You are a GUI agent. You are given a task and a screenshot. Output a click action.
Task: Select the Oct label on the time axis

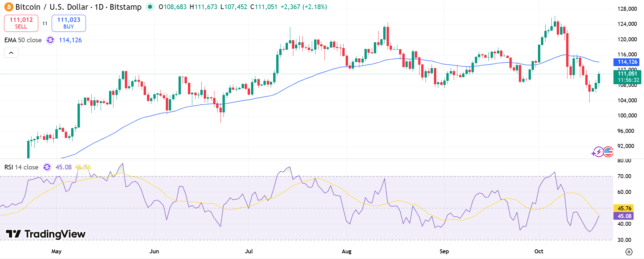tap(539, 251)
